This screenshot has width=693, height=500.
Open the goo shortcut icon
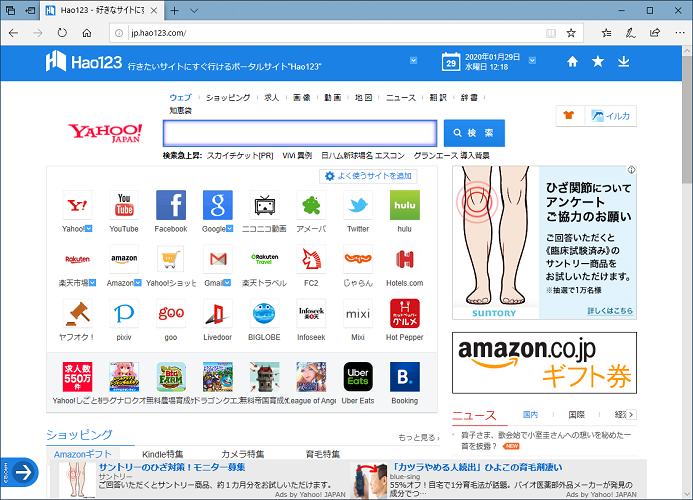coord(171,313)
